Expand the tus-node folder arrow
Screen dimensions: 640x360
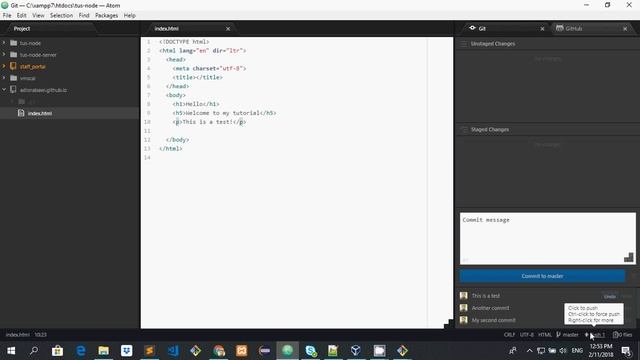tap(4, 43)
